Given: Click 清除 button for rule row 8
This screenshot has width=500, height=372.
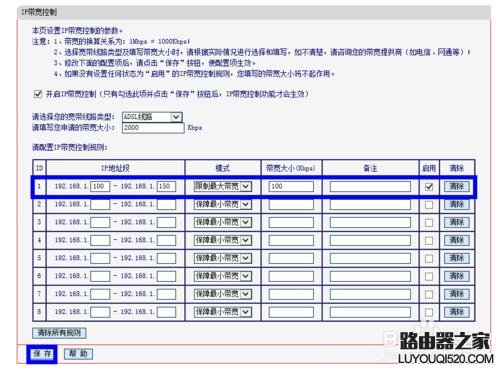Looking at the screenshot, I should [x=457, y=312].
